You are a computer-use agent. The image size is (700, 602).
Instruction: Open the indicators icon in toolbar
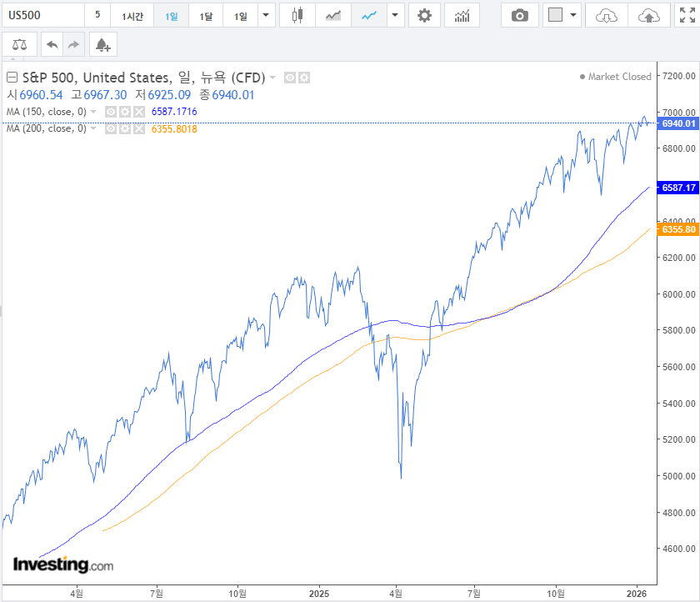pyautogui.click(x=462, y=15)
